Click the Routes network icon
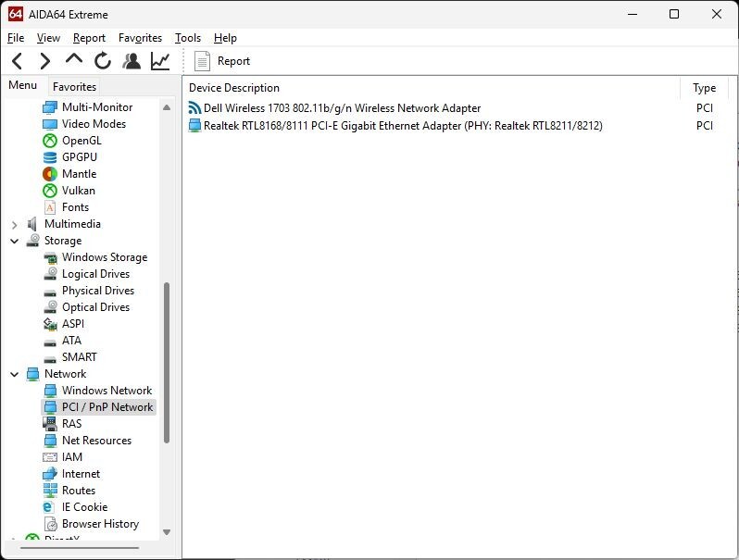Screen dimensions: 739x560 point(50,491)
